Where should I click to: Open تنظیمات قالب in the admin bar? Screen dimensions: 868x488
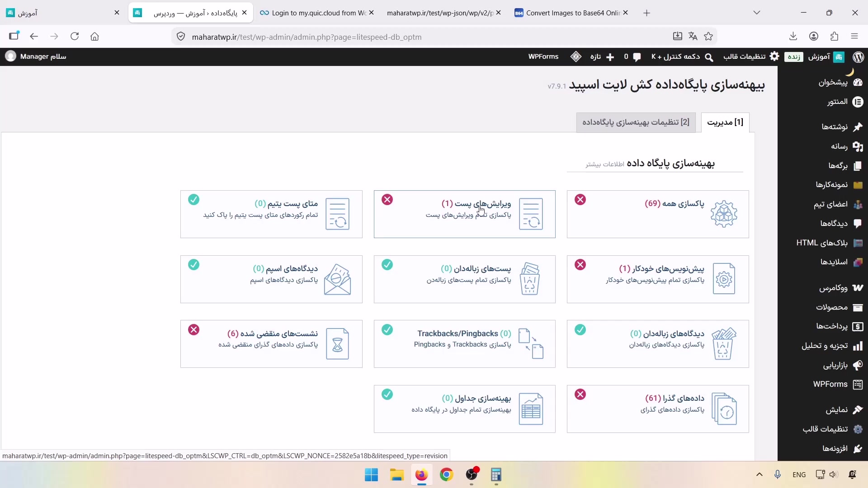coord(751,56)
